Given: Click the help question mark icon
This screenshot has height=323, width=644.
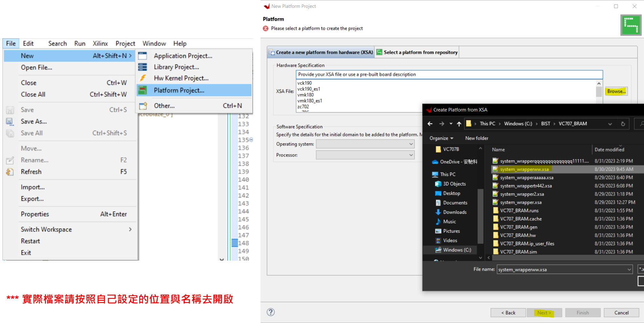Looking at the screenshot, I should [x=271, y=312].
